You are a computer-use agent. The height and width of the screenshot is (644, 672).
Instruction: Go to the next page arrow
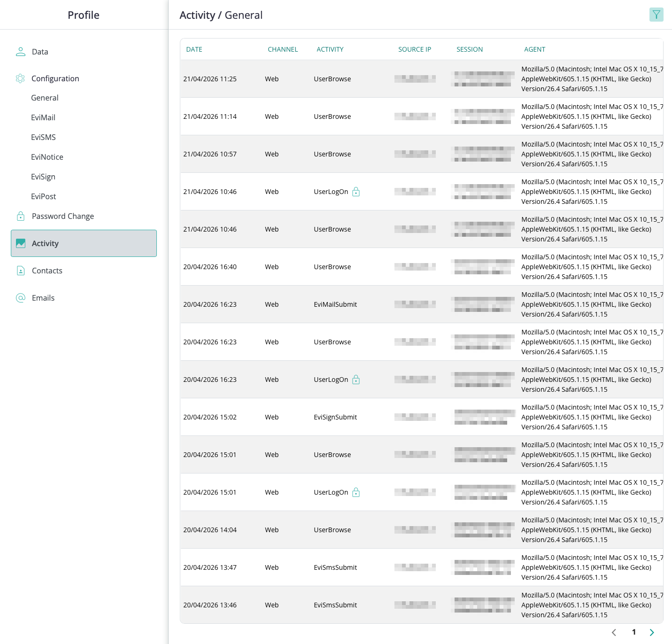pos(652,632)
